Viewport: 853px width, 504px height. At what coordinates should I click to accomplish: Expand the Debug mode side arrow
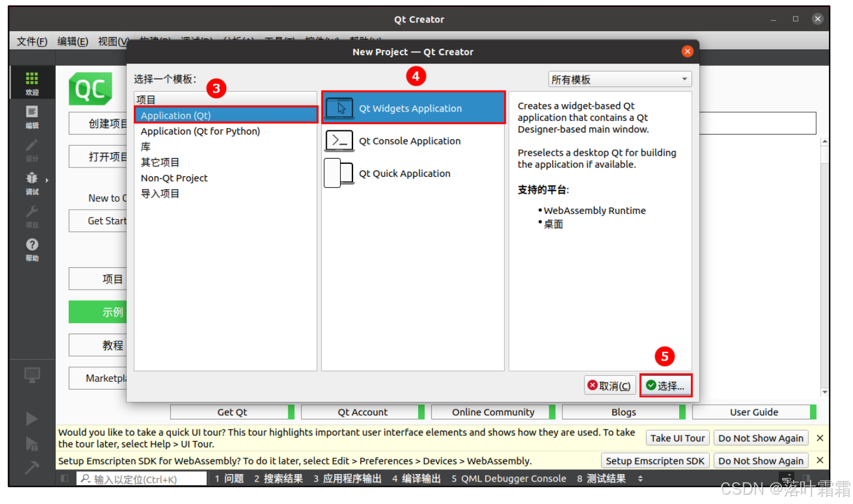(47, 180)
